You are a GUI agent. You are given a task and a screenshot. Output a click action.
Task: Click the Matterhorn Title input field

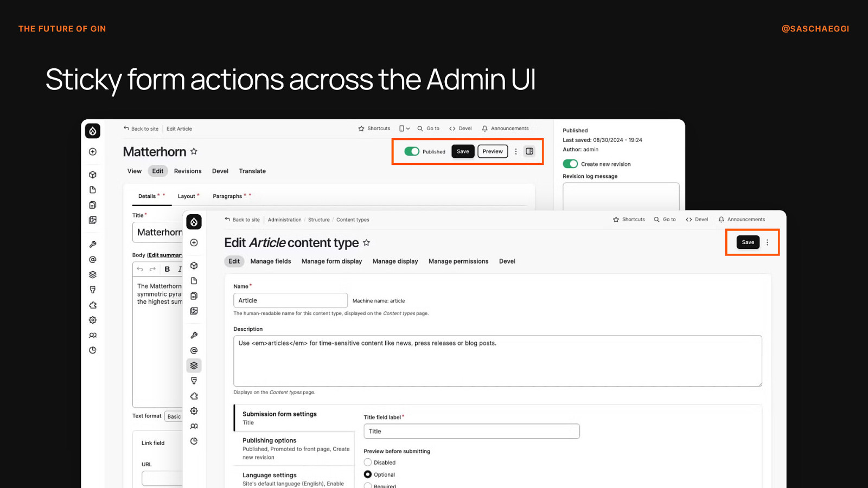157,232
